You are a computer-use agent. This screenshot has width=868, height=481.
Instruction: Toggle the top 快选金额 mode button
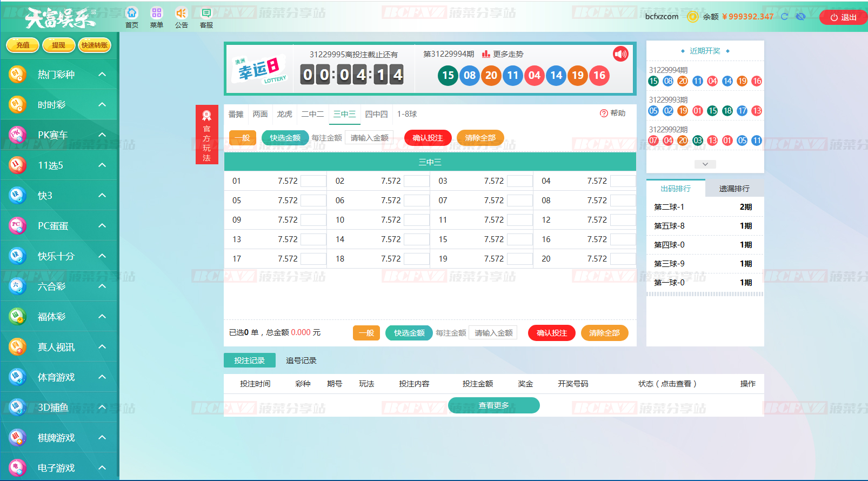click(285, 138)
